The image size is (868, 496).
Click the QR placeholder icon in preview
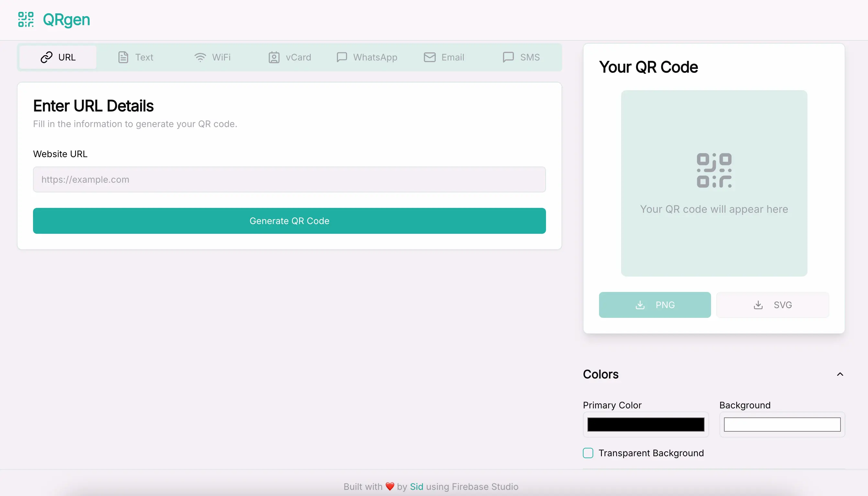tap(714, 170)
